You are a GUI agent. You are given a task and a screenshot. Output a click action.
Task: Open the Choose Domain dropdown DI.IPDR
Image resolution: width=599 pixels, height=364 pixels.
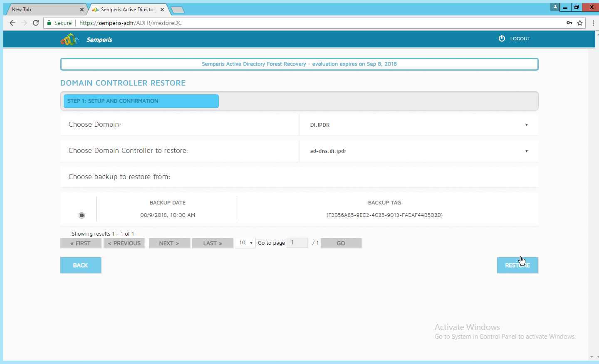click(x=418, y=125)
